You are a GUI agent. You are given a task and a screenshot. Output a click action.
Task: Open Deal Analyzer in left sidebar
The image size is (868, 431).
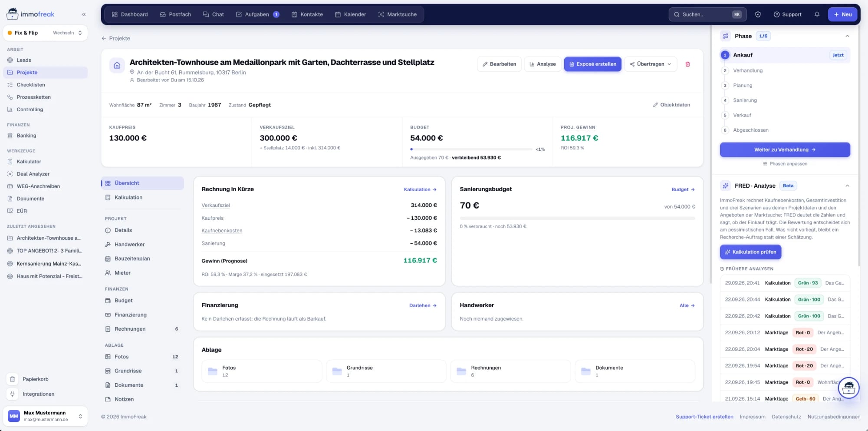45,174
